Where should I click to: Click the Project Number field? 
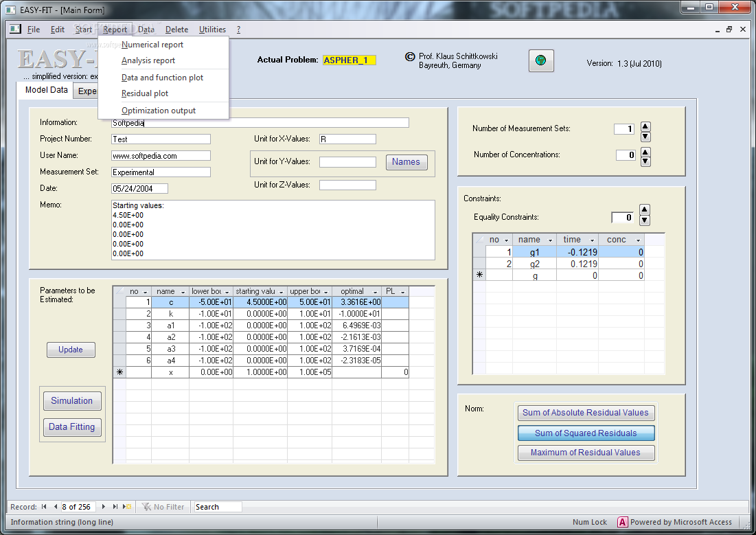point(161,139)
